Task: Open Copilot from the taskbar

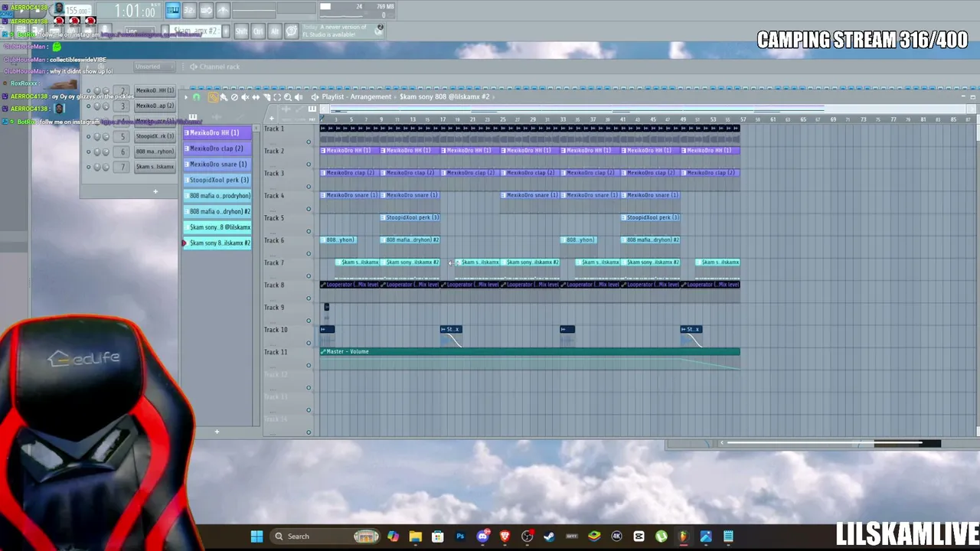Action: point(393,536)
